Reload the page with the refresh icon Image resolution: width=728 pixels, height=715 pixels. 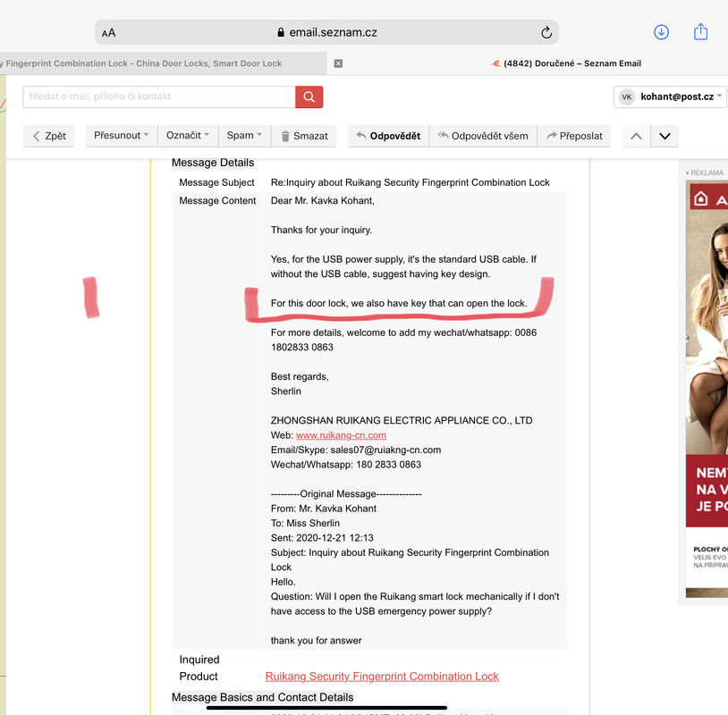[546, 32]
